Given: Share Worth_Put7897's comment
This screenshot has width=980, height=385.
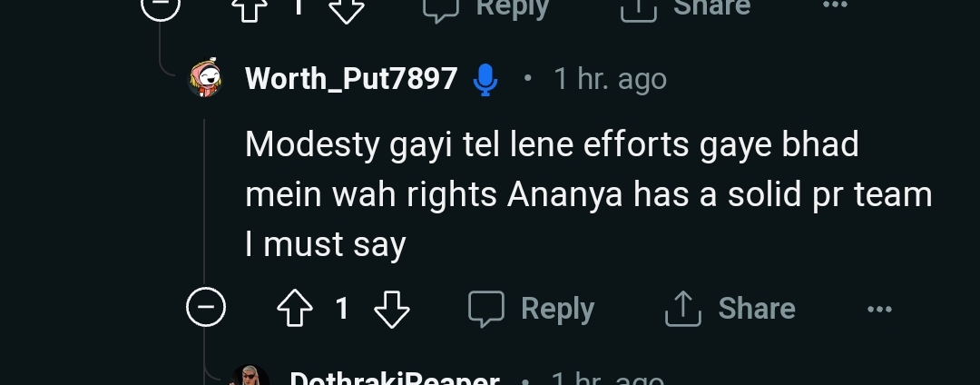Looking at the screenshot, I should point(730,309).
